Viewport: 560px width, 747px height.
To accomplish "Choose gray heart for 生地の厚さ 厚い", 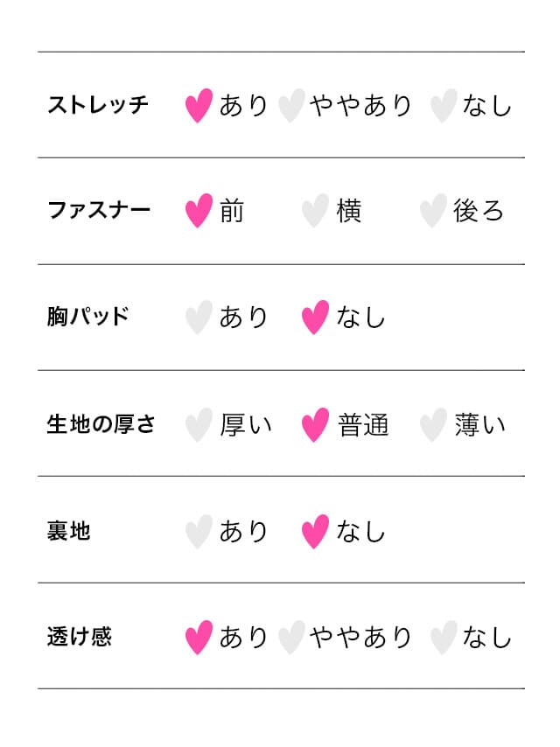I will [x=199, y=425].
